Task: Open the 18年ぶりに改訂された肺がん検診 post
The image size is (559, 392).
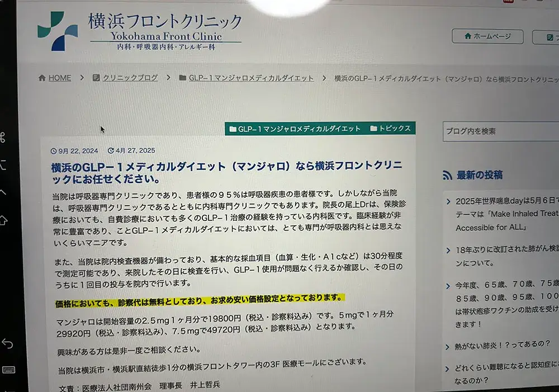Action: tap(506, 256)
